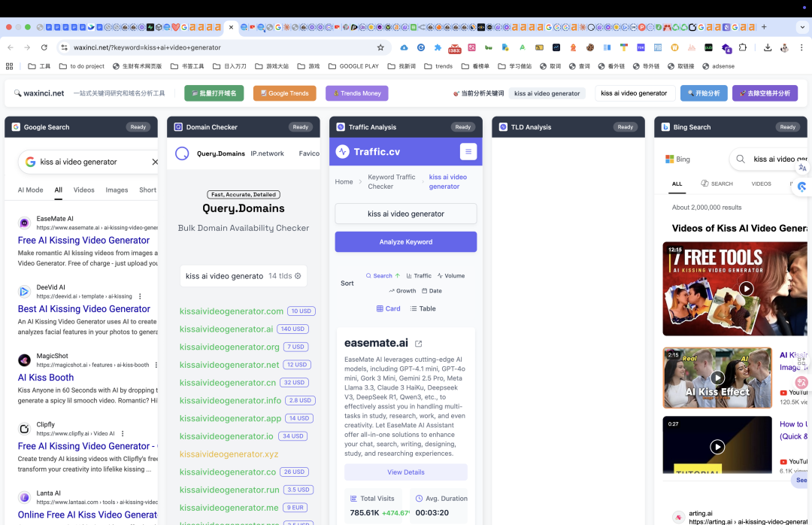812x525 pixels.
Task: Click the 140 USD price badge
Action: click(292, 329)
